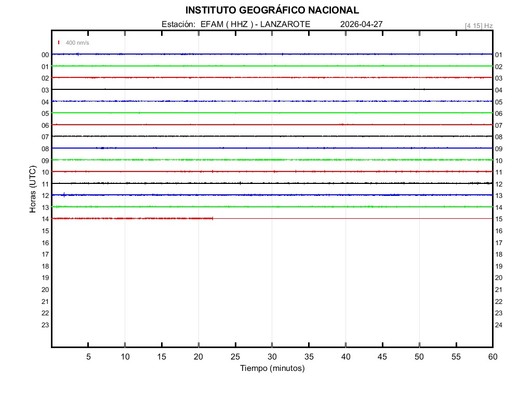Click the Tiempo (minutos) axis label
This screenshot has height=399, width=532.
pos(272,368)
